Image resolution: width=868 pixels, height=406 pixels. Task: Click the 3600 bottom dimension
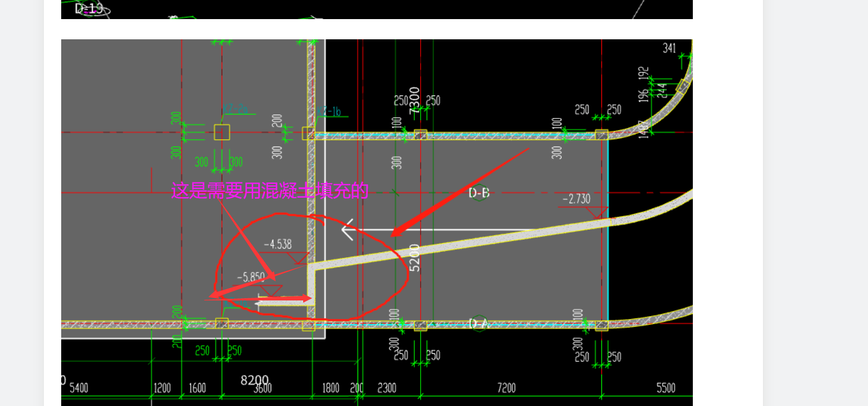pyautogui.click(x=262, y=389)
